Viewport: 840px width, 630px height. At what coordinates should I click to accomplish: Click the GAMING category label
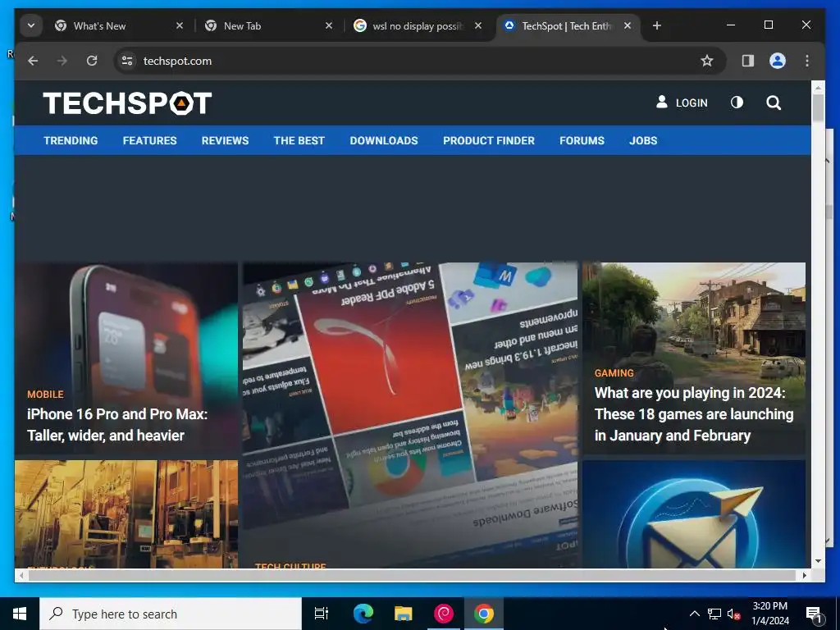click(614, 373)
